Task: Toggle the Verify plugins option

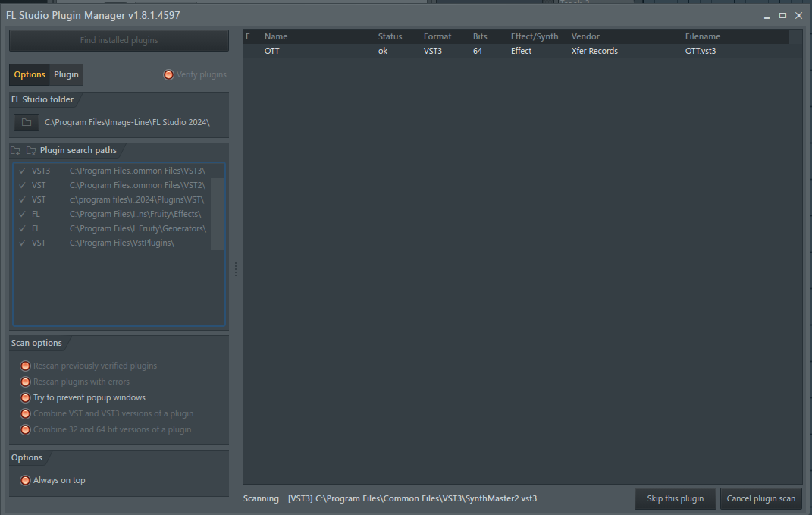Action: [x=168, y=74]
